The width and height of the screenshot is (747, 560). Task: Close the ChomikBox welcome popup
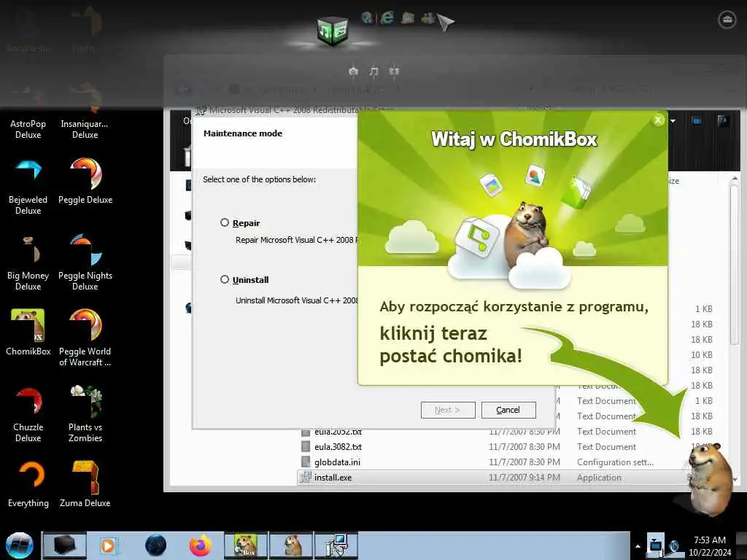click(x=658, y=120)
